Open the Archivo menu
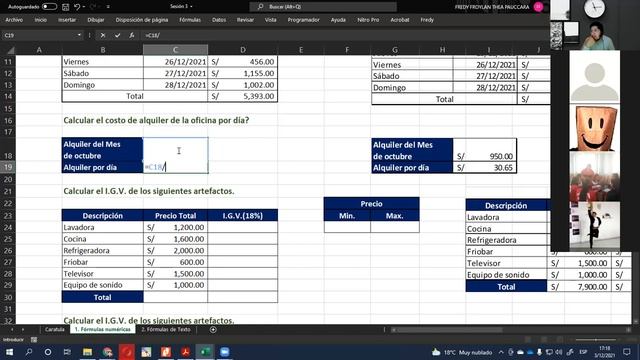Image resolution: width=640 pixels, height=360 pixels. [14, 20]
